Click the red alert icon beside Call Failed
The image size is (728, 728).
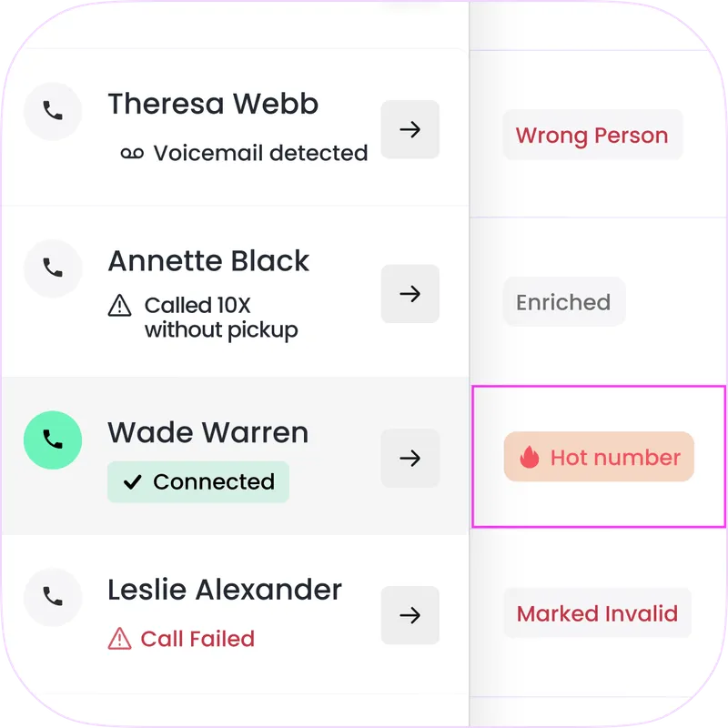tap(120, 638)
